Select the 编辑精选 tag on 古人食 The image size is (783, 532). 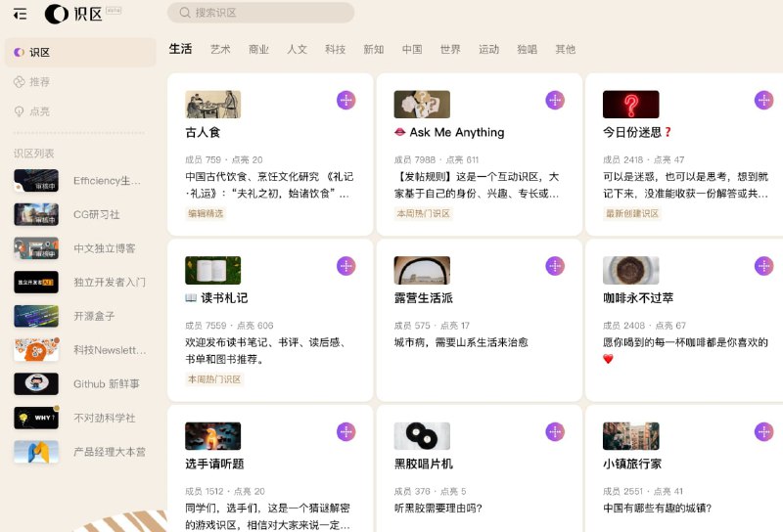[206, 213]
